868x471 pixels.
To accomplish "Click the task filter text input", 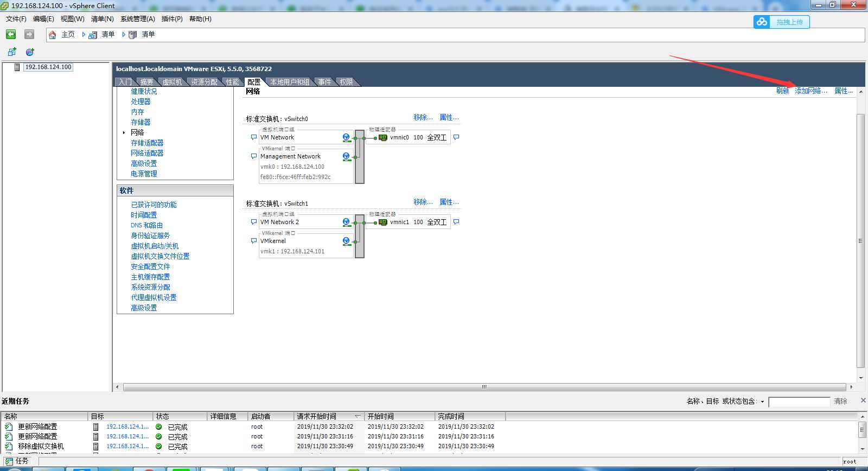I will pos(799,402).
